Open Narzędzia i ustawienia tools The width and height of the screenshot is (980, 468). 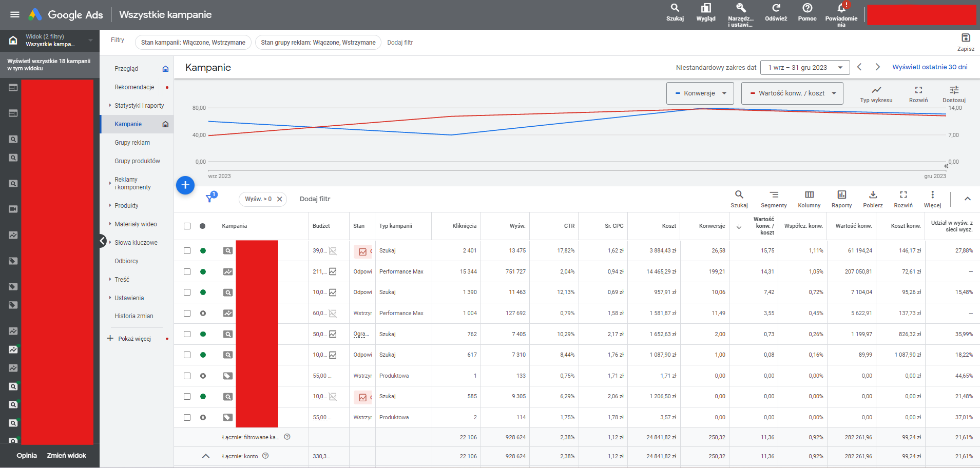point(740,14)
